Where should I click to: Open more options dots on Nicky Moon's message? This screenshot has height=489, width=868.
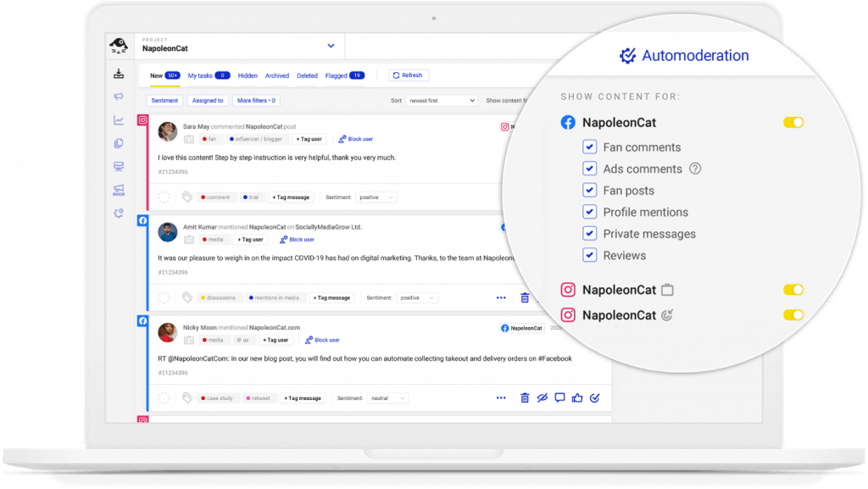click(x=501, y=397)
